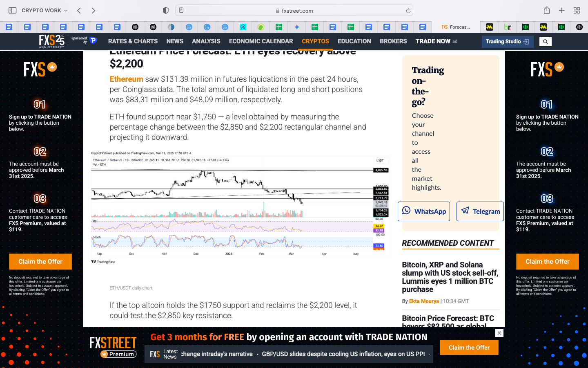Reload the fxstreet.com page
The width and height of the screenshot is (588, 368).
point(408,11)
